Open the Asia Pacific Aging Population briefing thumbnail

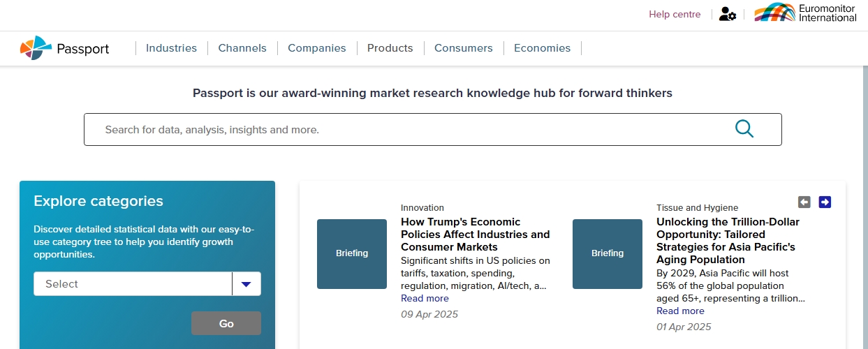pos(608,253)
